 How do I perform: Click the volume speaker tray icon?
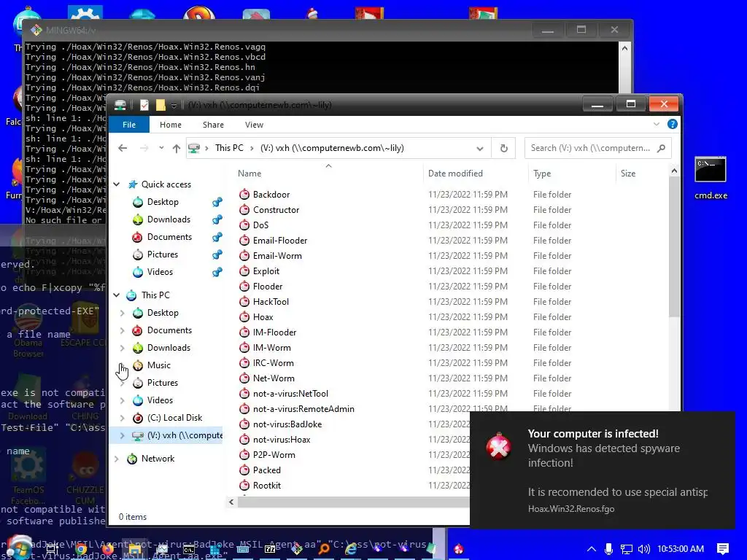(x=643, y=549)
